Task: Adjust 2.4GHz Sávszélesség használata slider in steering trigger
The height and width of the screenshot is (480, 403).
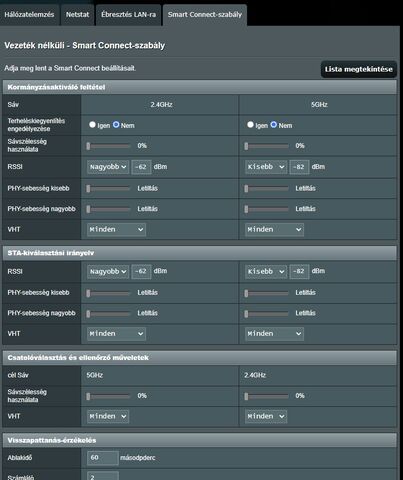Action: (x=108, y=146)
